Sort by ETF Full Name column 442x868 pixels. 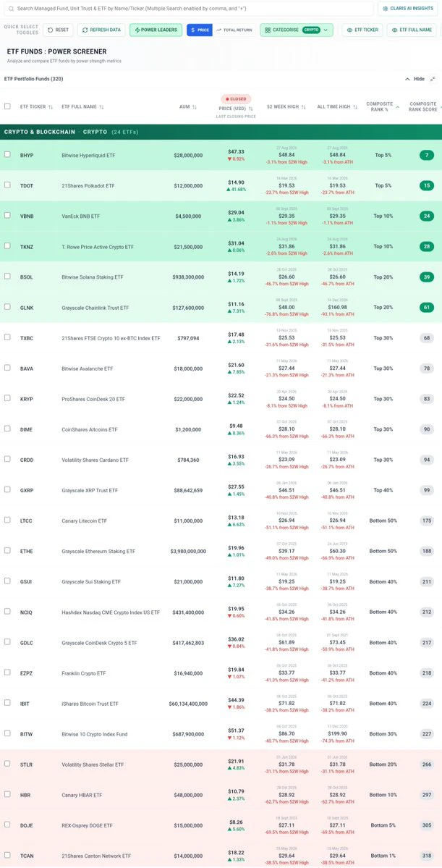click(82, 107)
